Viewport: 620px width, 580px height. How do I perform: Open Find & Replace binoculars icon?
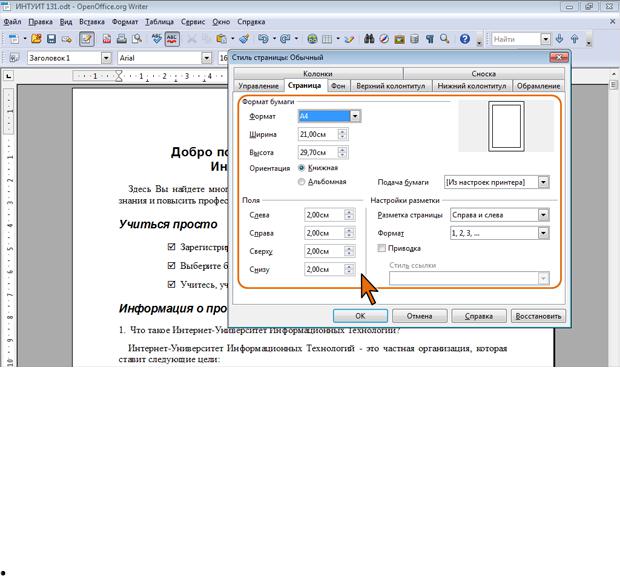[x=369, y=39]
